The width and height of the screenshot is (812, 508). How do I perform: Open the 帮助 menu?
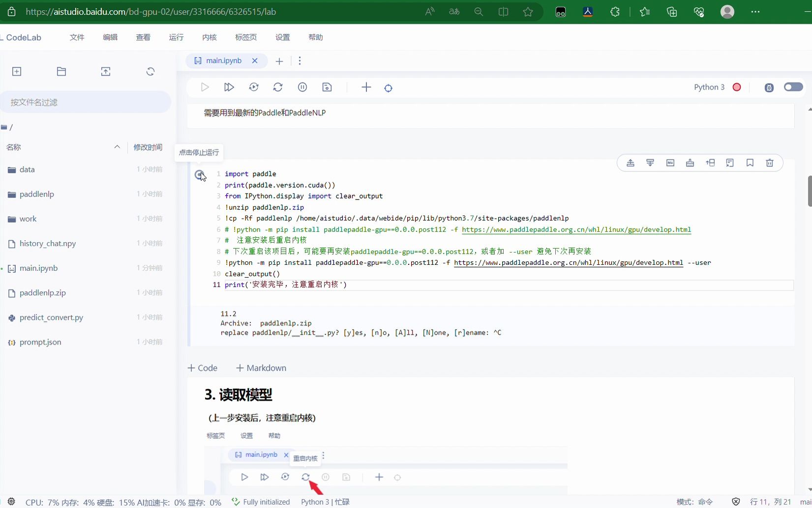click(x=316, y=37)
